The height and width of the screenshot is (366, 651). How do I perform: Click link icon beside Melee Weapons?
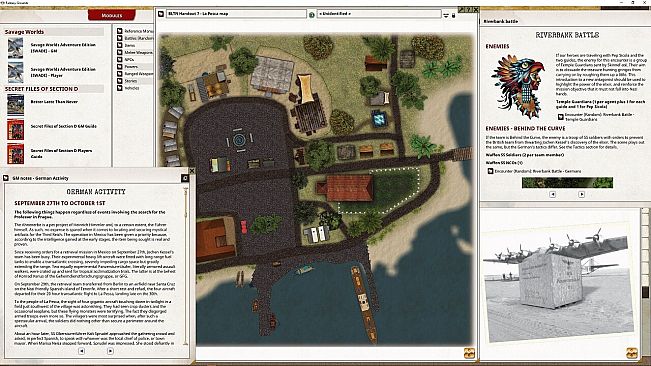click(x=120, y=52)
